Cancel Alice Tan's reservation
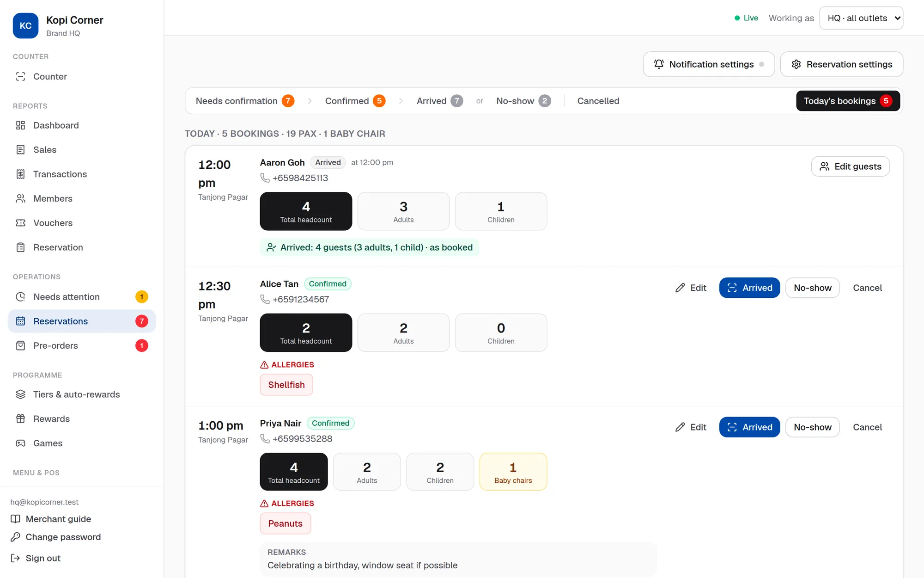 coord(867,288)
